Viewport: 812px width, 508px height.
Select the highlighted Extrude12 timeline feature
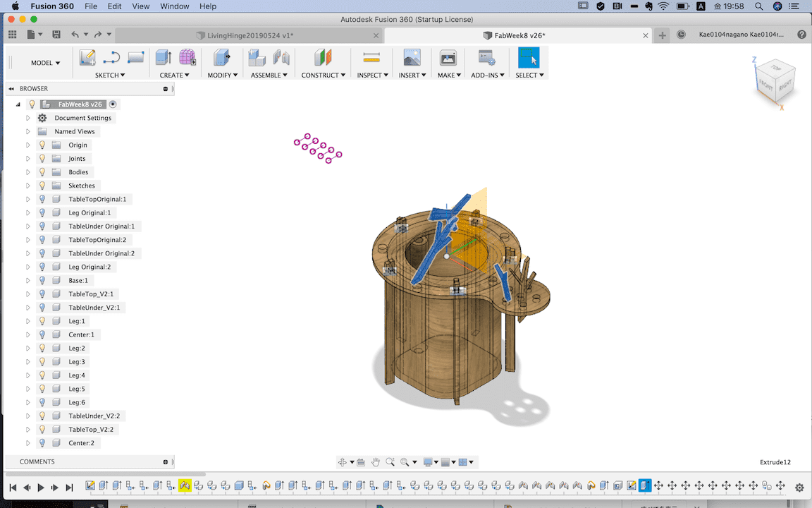coord(645,485)
